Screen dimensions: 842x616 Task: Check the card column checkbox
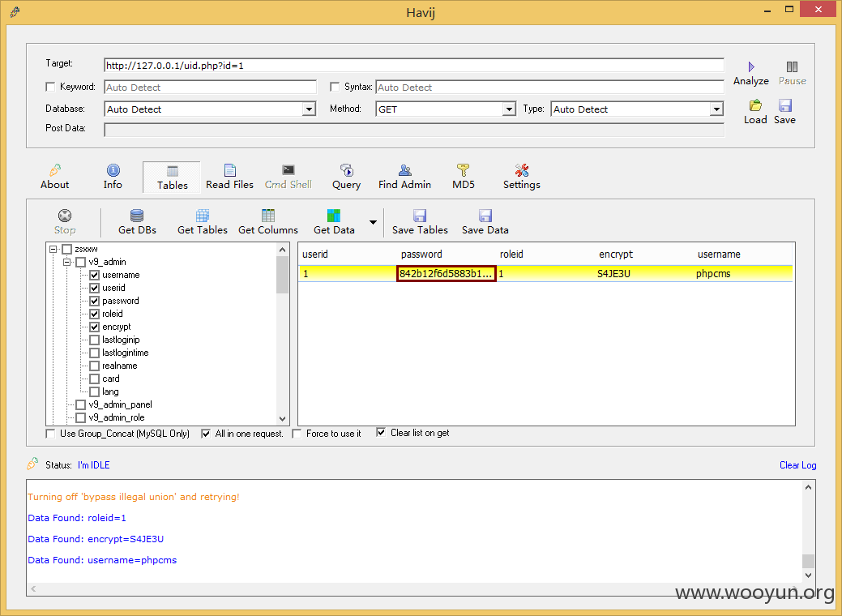pos(95,379)
